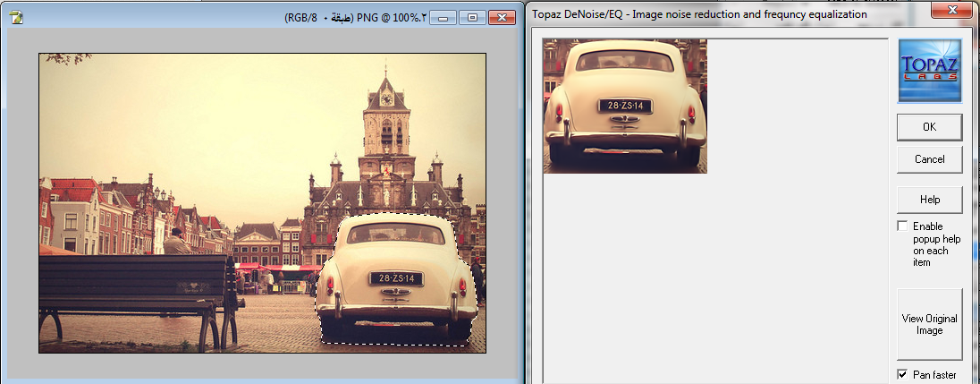Click the document window icon in title bar
The image size is (980, 384).
[x=15, y=17]
